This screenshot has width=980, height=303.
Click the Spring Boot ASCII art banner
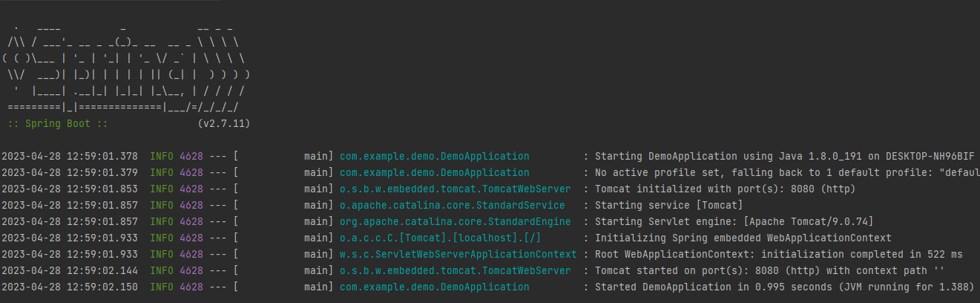pos(126,74)
